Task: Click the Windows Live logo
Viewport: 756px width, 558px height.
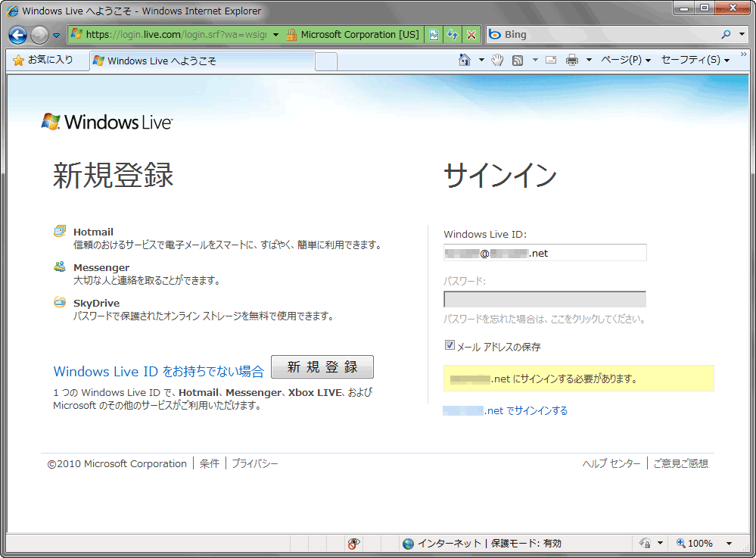Action: (107, 122)
